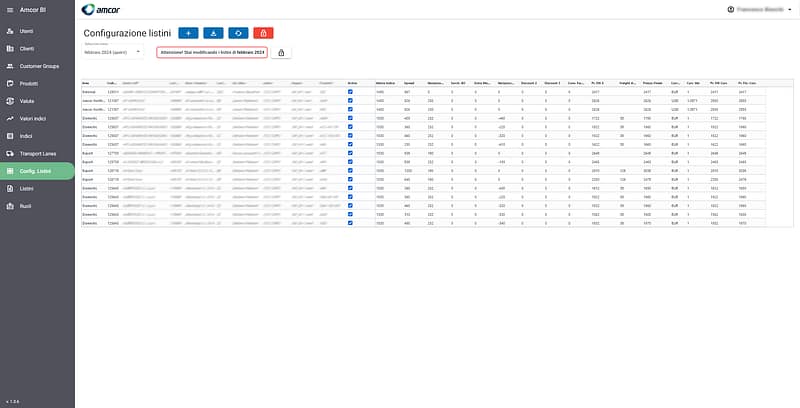Open Customer Groups in the sidebar

pos(38,66)
